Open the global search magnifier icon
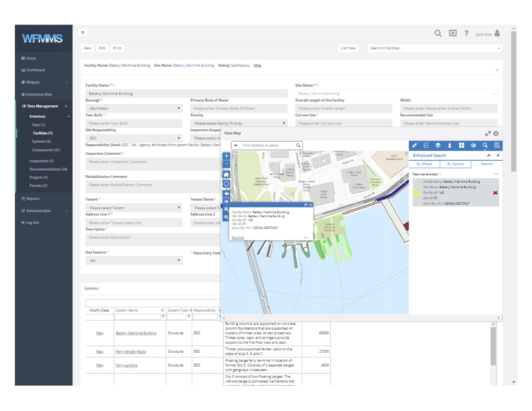Image resolution: width=532 pixels, height=411 pixels. [438, 33]
